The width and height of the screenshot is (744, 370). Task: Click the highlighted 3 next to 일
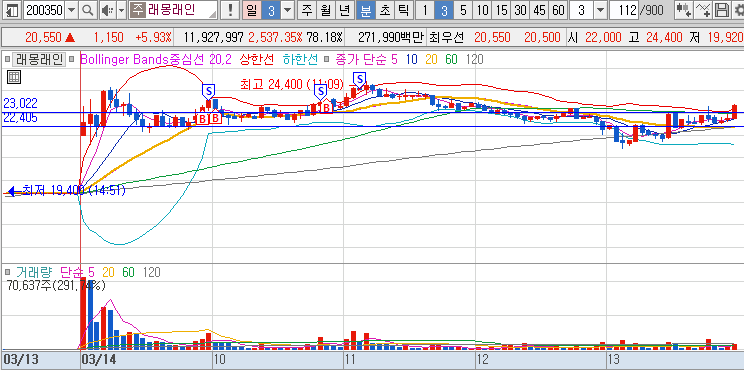[x=271, y=10]
